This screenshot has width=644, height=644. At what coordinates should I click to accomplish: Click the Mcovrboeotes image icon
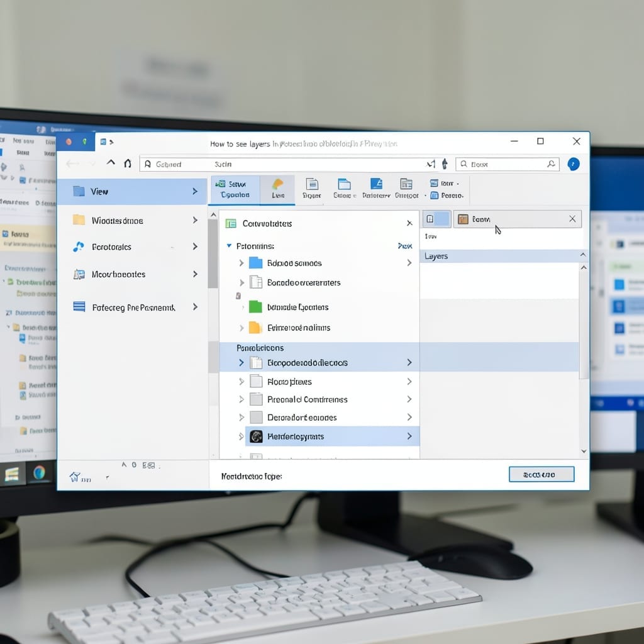tap(79, 274)
